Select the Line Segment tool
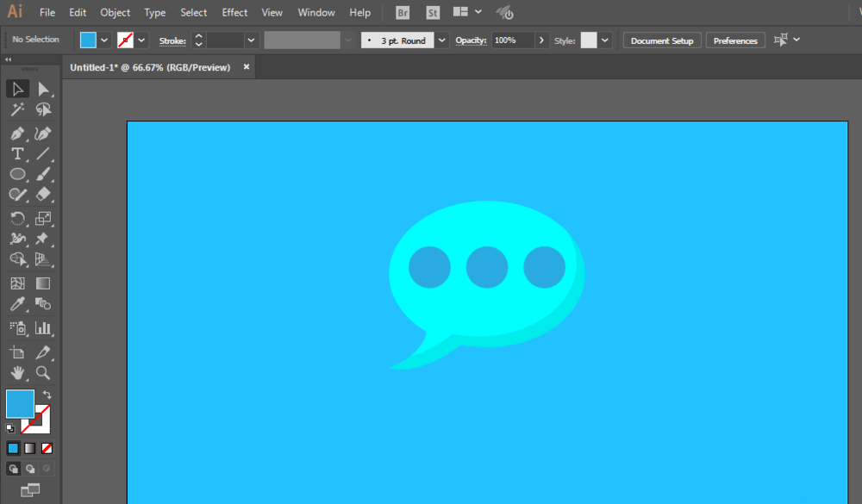The image size is (862, 504). [x=43, y=154]
